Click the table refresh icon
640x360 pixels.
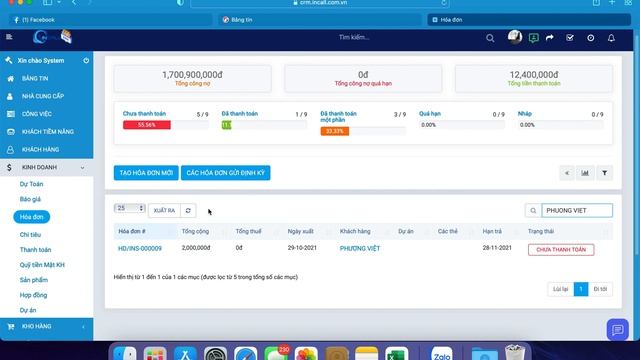click(x=188, y=211)
